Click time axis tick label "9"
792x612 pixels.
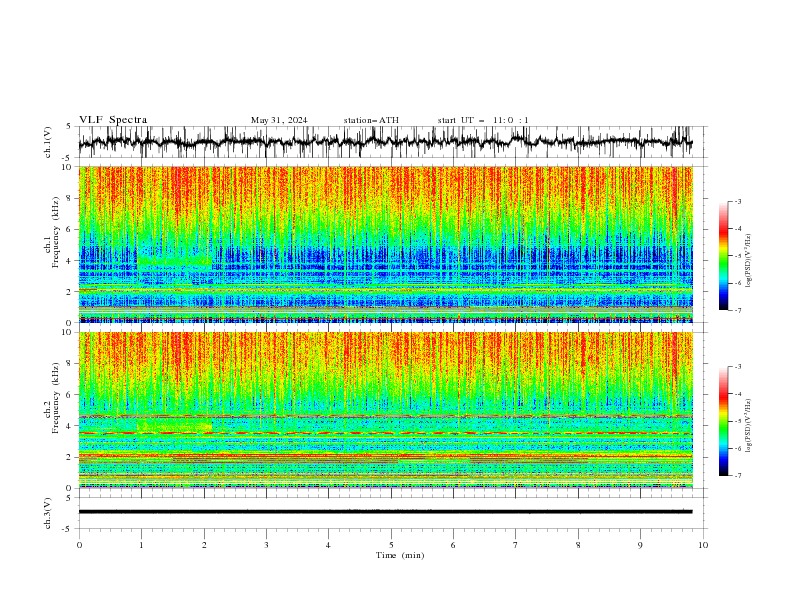[640, 545]
